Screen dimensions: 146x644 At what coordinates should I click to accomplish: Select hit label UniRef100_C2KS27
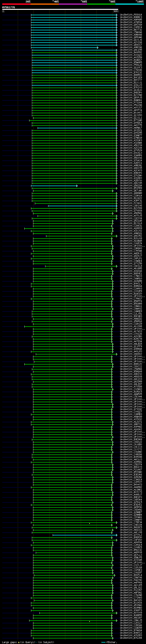tap(131, 623)
